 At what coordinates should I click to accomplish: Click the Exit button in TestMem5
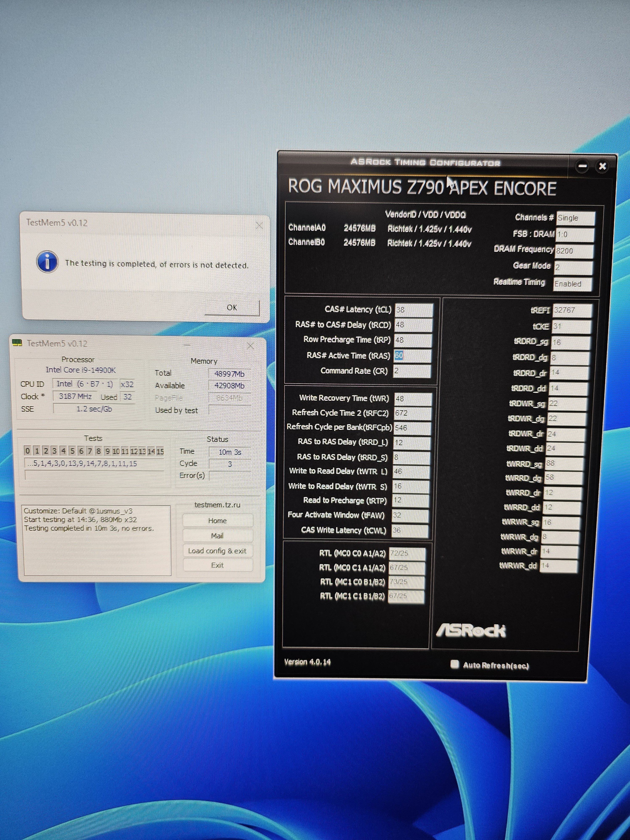tap(217, 565)
